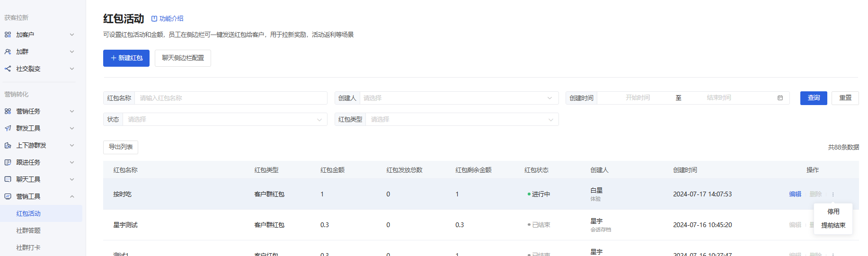Expand the 群发工具 menu chevron
This screenshot has width=868, height=256.
[72, 128]
